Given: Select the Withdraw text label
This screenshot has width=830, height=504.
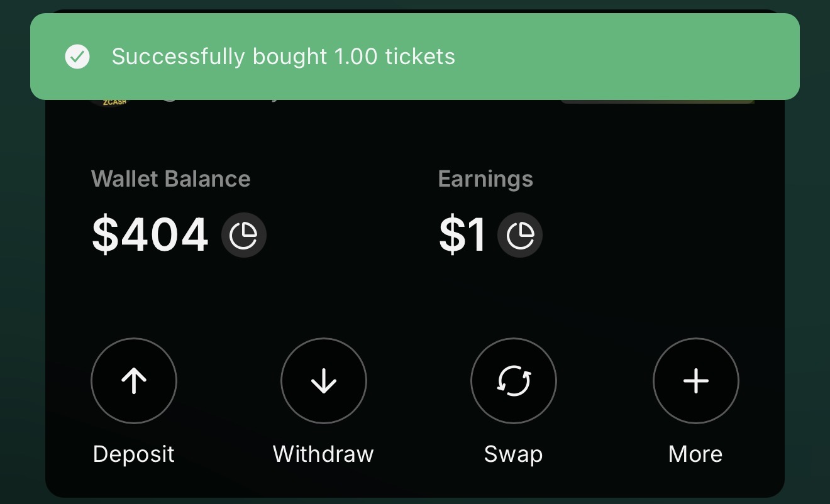Looking at the screenshot, I should pos(323,454).
